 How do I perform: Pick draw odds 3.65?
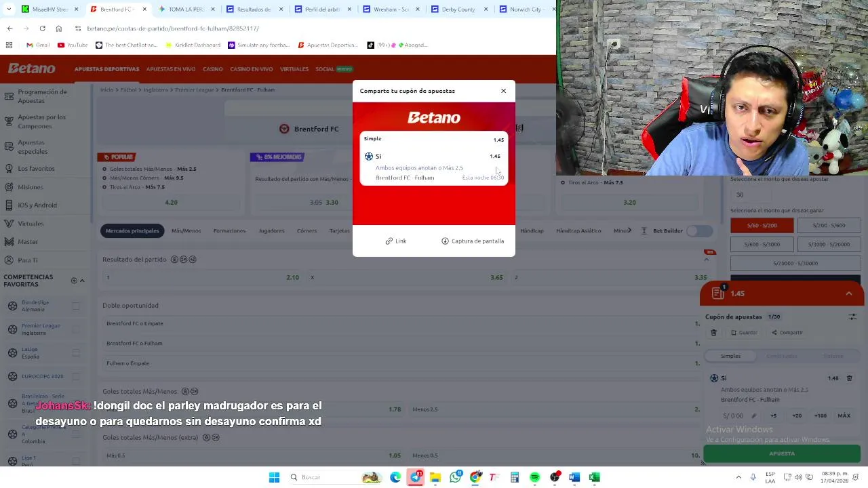coord(406,277)
